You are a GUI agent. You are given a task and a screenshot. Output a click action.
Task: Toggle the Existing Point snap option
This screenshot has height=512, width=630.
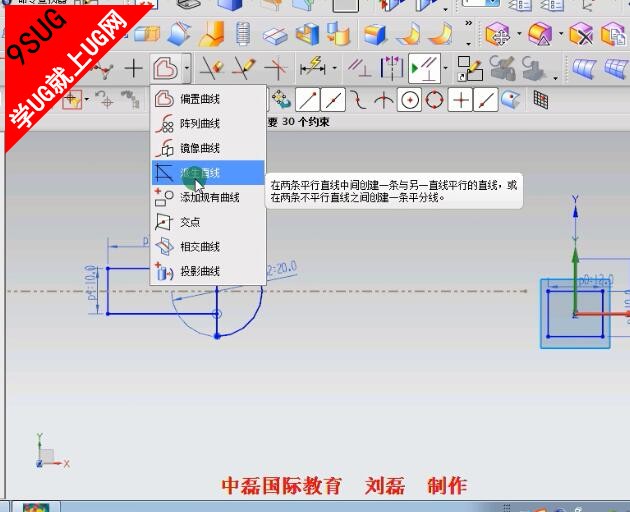[460, 99]
